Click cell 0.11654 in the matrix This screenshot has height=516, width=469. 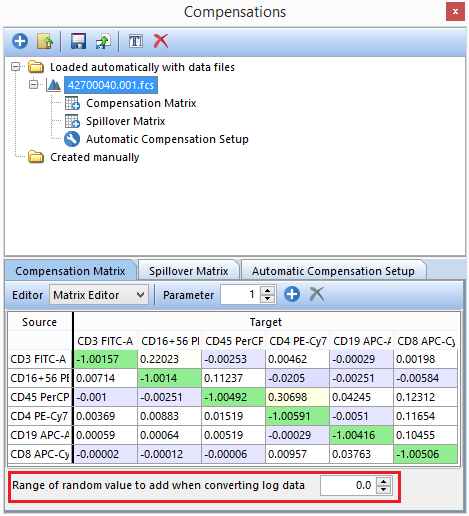click(425, 416)
